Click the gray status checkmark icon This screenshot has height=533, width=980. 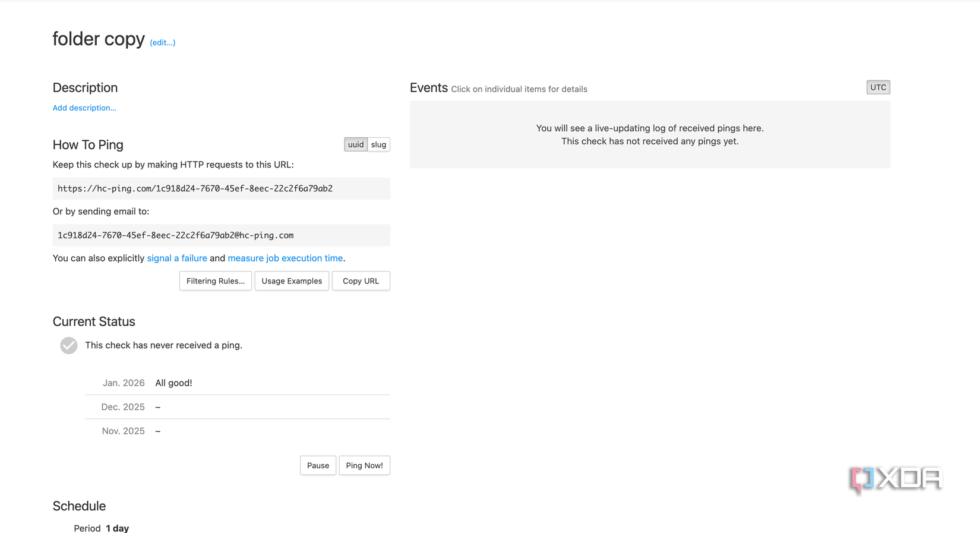[69, 345]
